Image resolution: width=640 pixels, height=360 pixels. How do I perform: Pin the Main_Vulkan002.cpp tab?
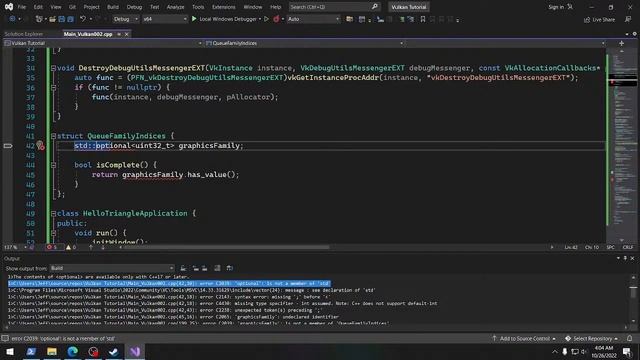tap(119, 34)
